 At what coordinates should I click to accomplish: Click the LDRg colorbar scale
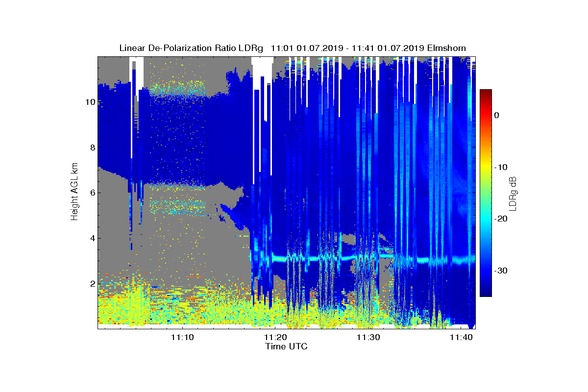pos(486,193)
